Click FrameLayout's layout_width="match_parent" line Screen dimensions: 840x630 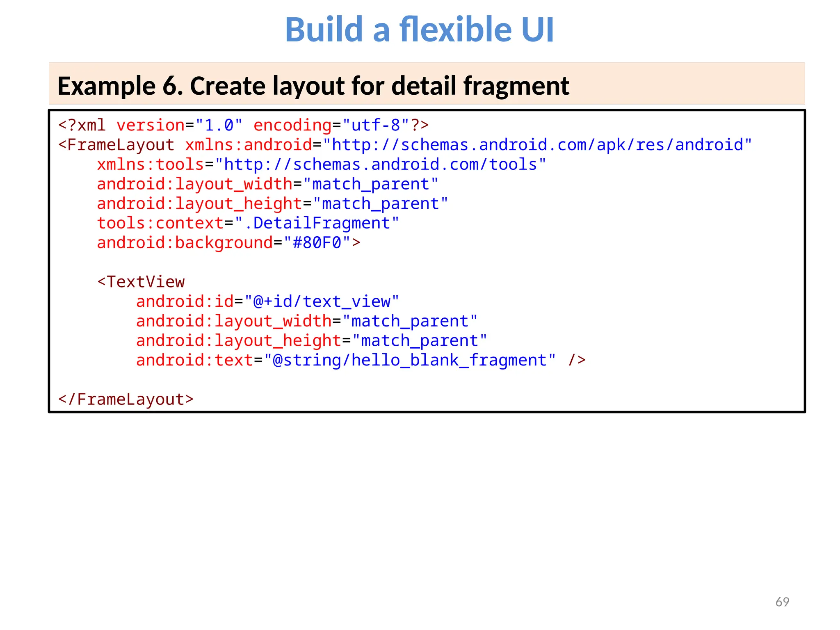(x=268, y=184)
